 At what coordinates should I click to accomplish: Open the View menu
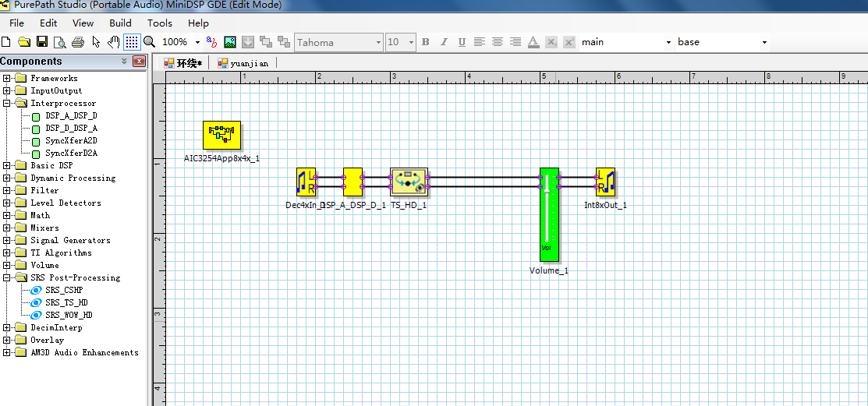83,23
